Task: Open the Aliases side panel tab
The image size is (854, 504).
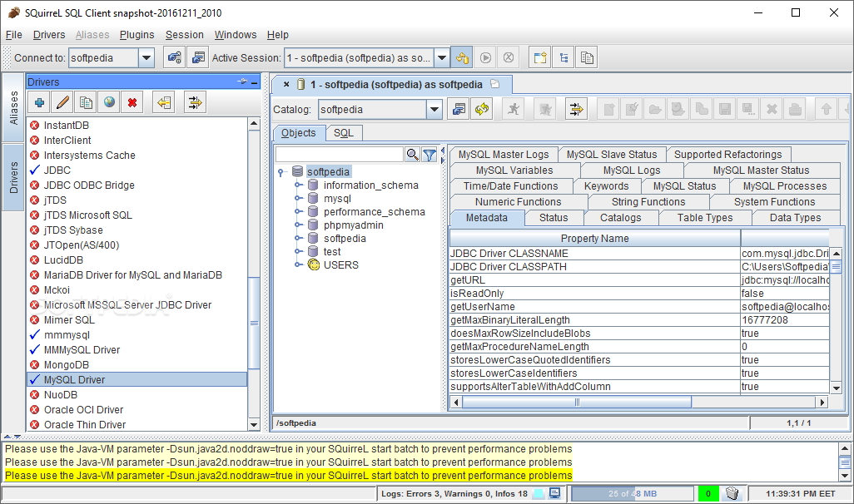Action: click(x=13, y=107)
